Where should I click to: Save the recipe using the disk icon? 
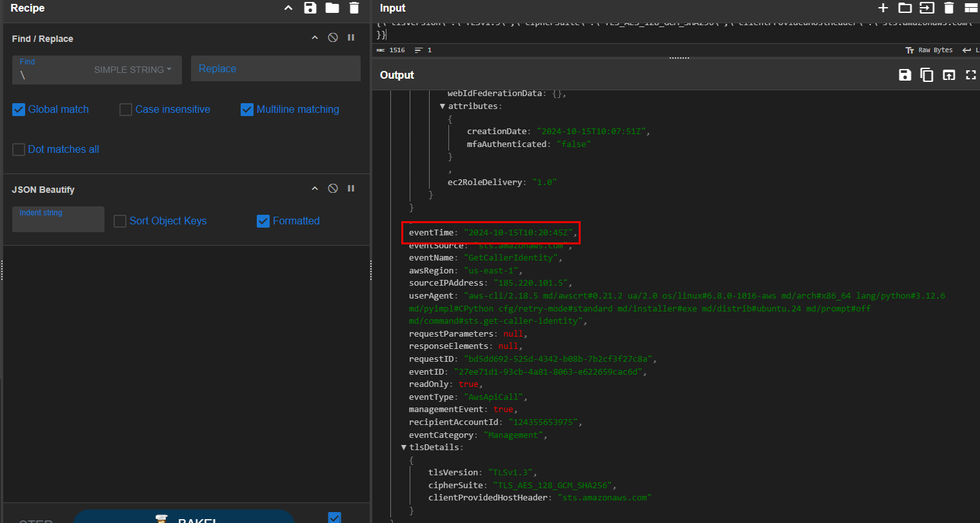310,8
